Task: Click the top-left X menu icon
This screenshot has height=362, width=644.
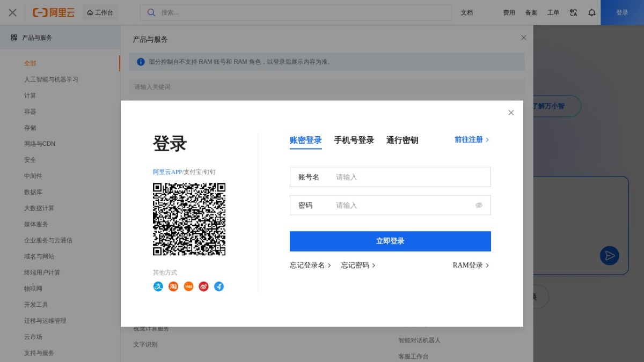Action: pyautogui.click(x=12, y=12)
